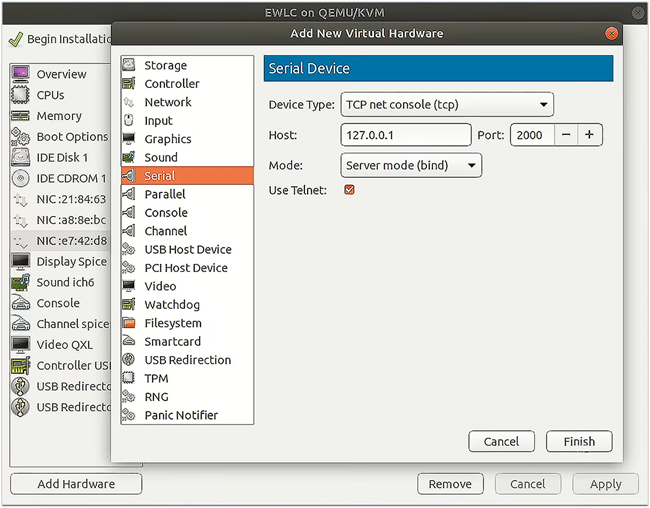Image resolution: width=650 pixels, height=508 pixels.
Task: Click the Begin Installation checkmark icon
Action: pyautogui.click(x=16, y=39)
